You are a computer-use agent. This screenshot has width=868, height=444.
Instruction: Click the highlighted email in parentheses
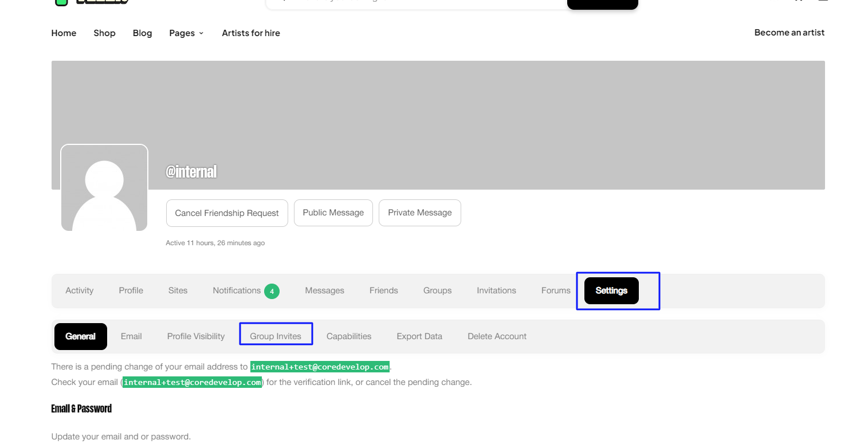click(193, 382)
